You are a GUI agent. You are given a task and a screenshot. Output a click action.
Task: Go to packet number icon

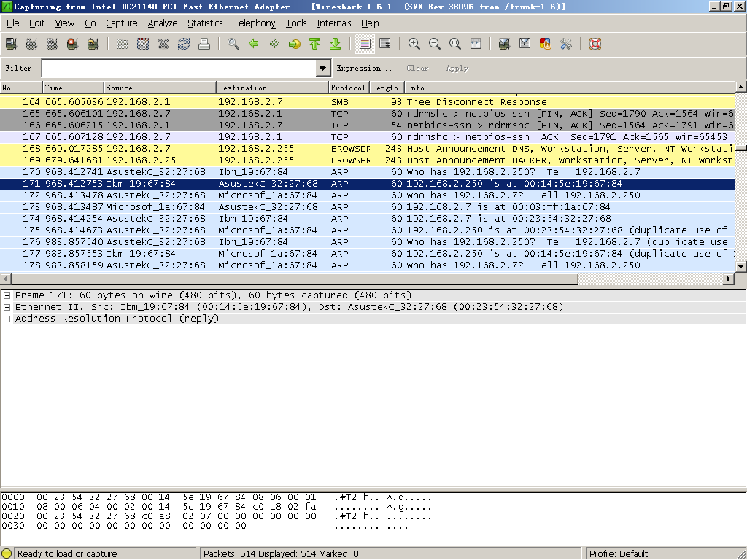pos(295,44)
